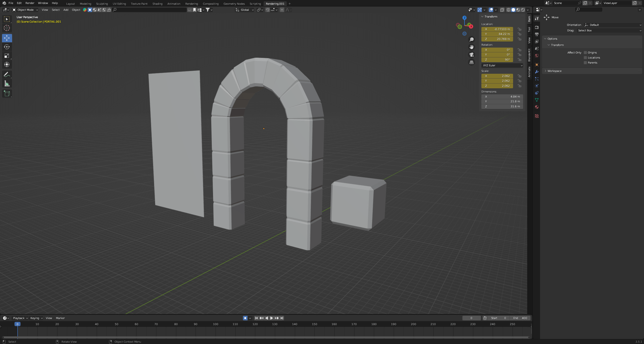644x344 pixels.
Task: Select the Rotate tool in the left toolbar
Action: (x=7, y=47)
